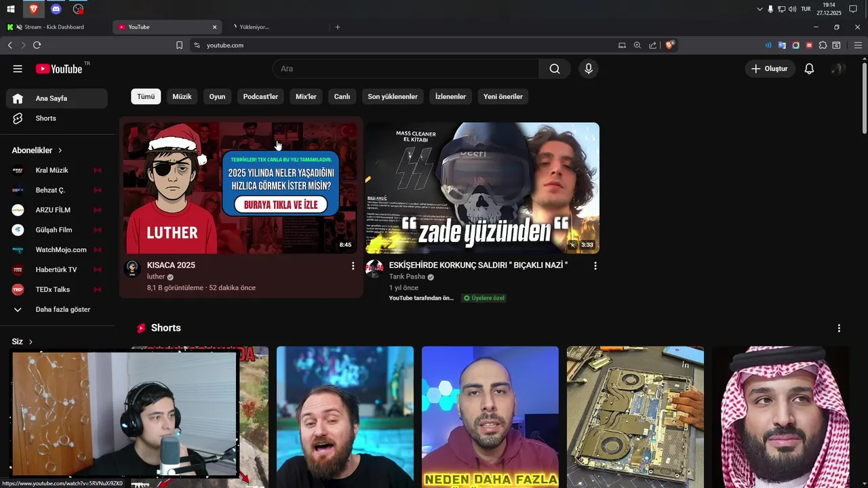Close the YouTube browser tab
Viewport: 868px width, 488px height.
coord(215,27)
